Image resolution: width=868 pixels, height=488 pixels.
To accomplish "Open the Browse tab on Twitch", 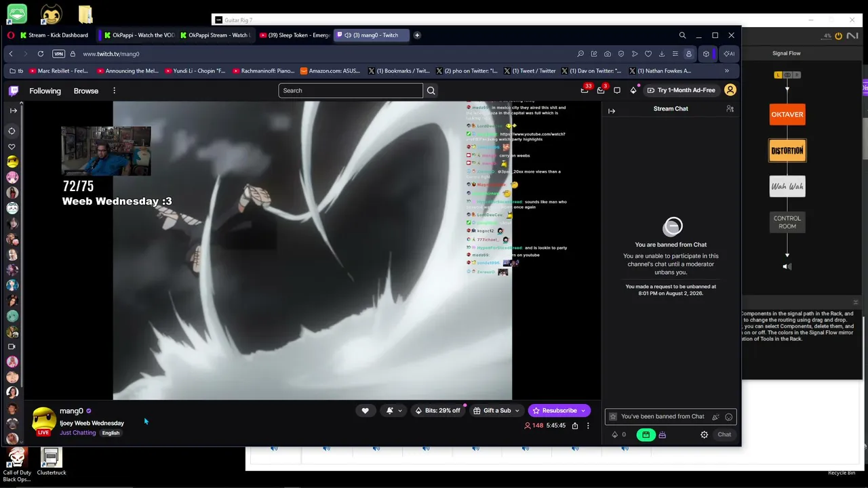I will coord(86,91).
